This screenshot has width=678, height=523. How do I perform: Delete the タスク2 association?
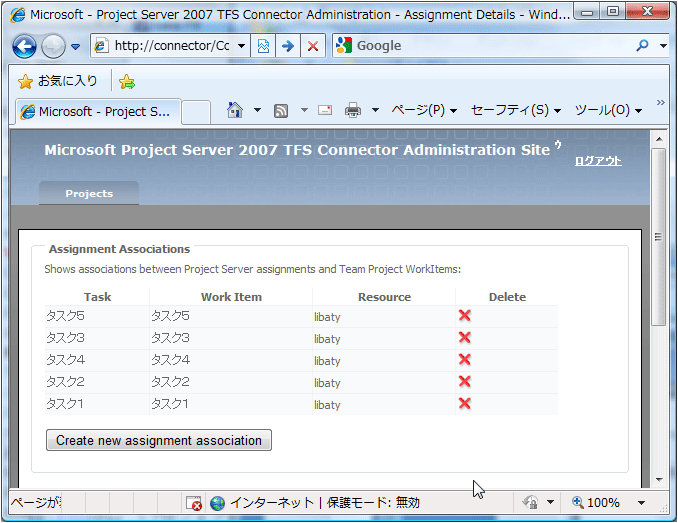465,382
